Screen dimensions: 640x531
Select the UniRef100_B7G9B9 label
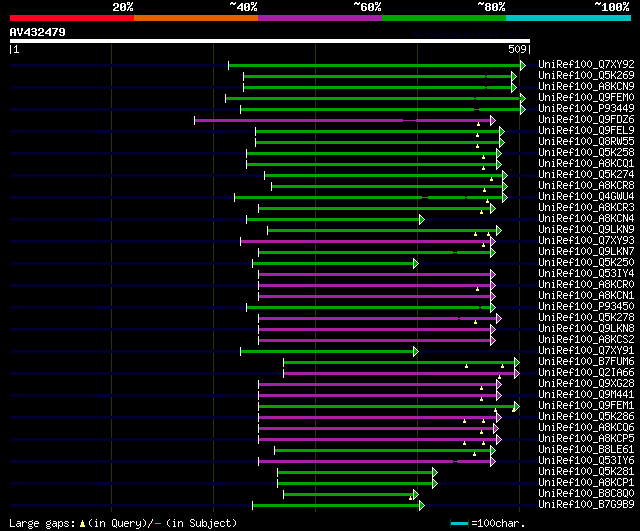point(586,505)
